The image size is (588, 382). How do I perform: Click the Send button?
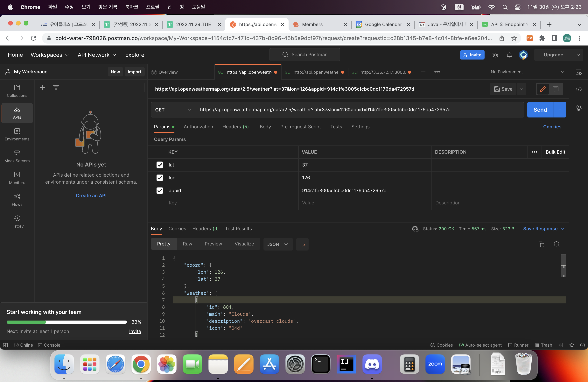click(540, 110)
